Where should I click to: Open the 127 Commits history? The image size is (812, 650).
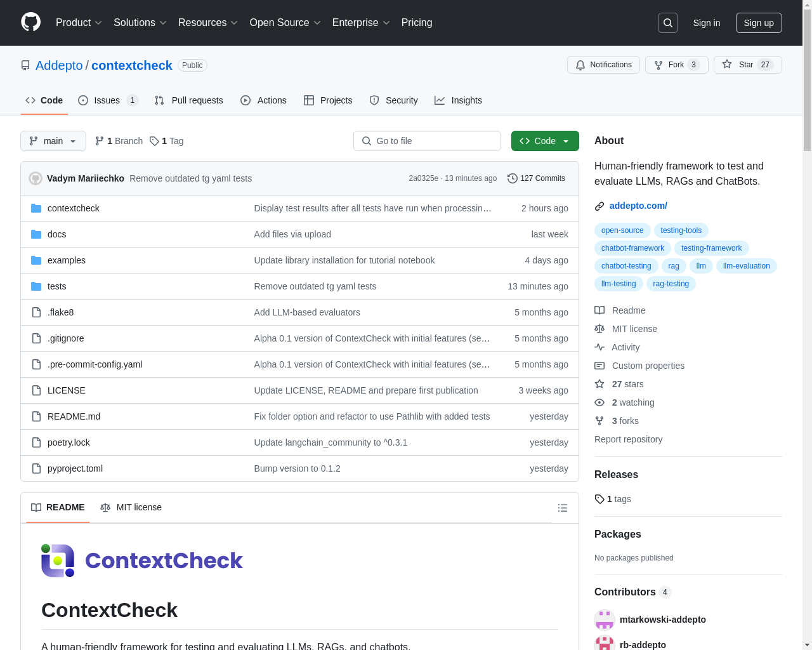tap(536, 178)
